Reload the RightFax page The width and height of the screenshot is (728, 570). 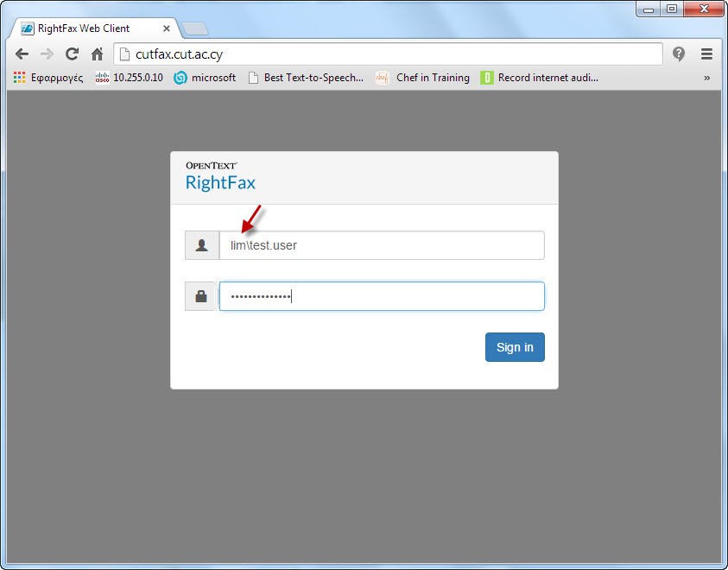72,54
